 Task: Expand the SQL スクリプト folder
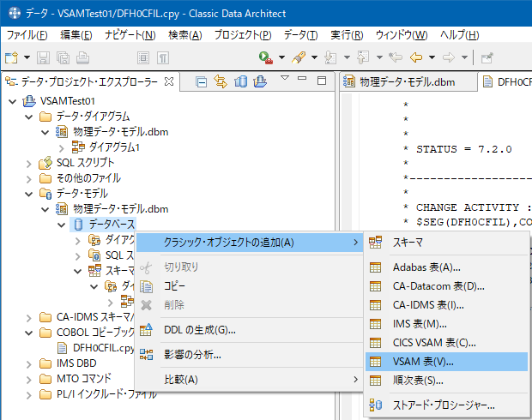tap(29, 164)
